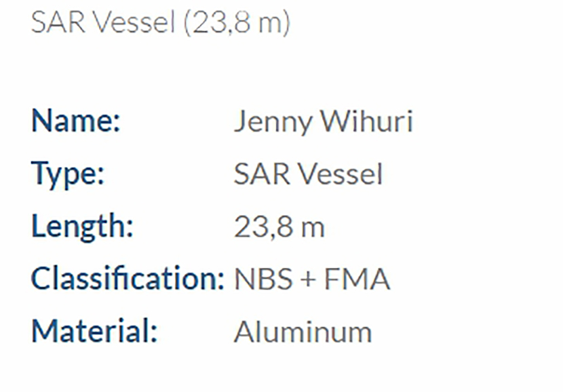This screenshot has height=392, width=563.
Task: Click the "Name:" field label
Action: tap(75, 122)
